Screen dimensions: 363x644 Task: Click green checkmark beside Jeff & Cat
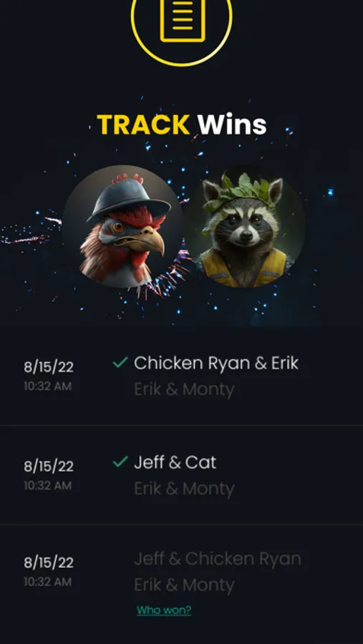coord(120,462)
